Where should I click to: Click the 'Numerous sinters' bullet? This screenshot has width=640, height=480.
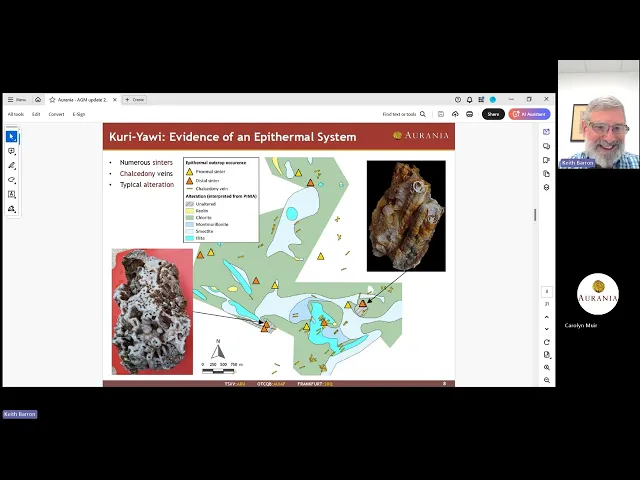pyautogui.click(x=146, y=162)
